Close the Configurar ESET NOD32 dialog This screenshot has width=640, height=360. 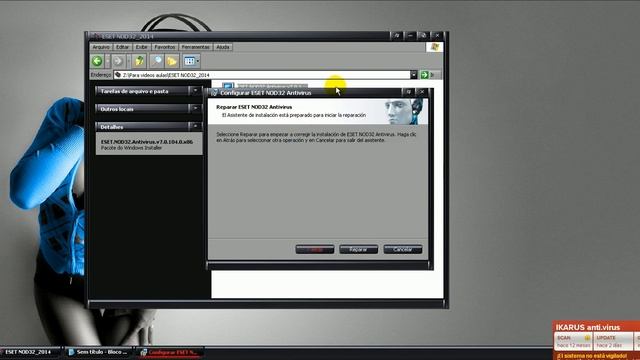coord(422,92)
